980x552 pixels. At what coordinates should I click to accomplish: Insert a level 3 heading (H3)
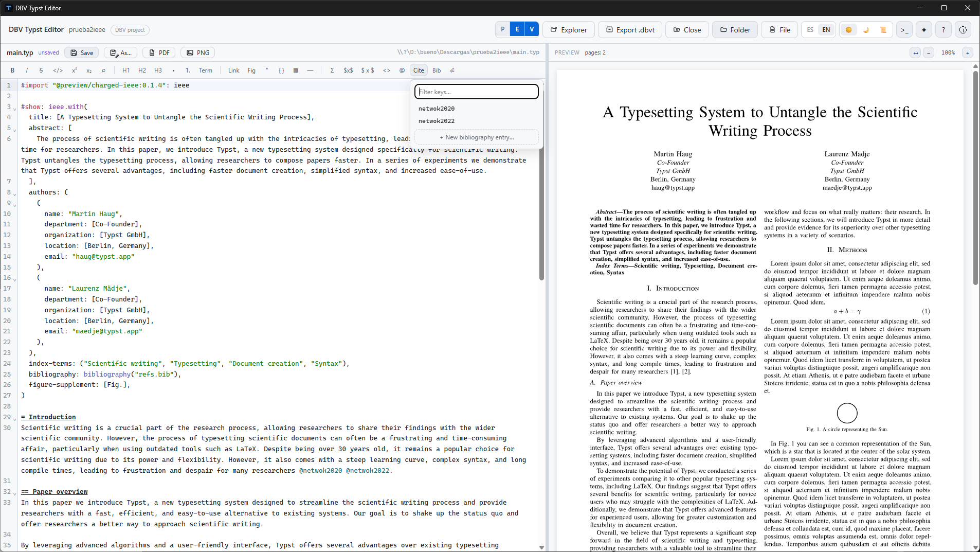click(158, 70)
